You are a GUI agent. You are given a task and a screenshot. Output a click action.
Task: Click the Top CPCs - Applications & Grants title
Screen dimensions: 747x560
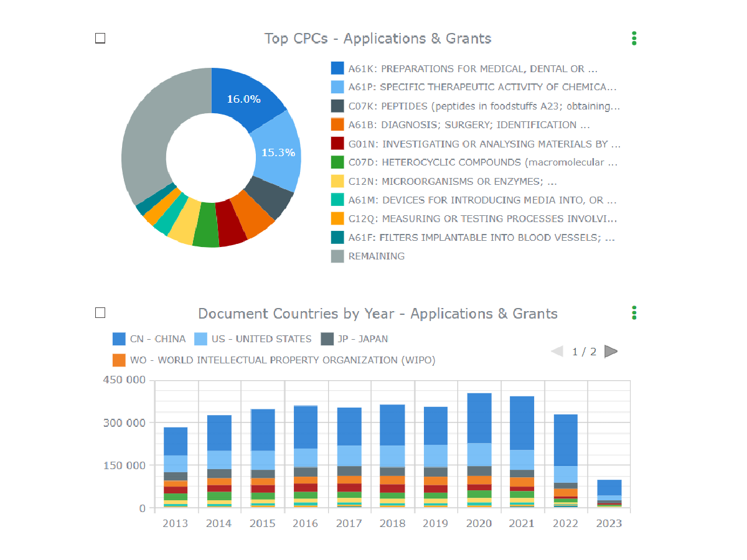coord(378,39)
